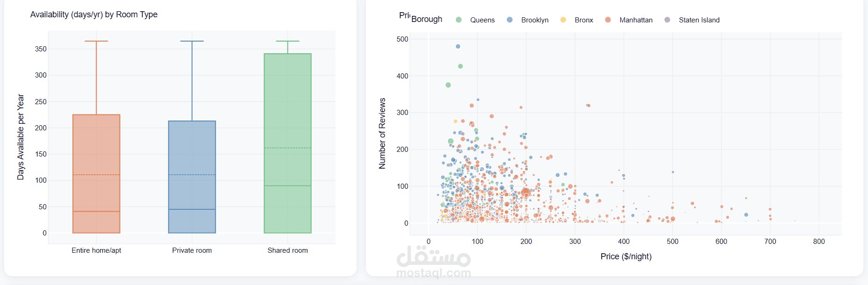This screenshot has width=868, height=285.
Task: Select the Bronx legend label
Action: (x=584, y=20)
